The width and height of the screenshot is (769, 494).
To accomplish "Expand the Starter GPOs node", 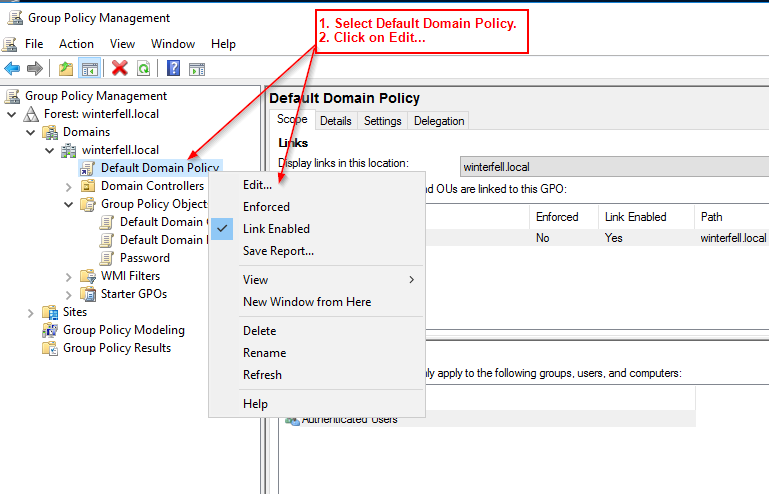I will (x=69, y=295).
